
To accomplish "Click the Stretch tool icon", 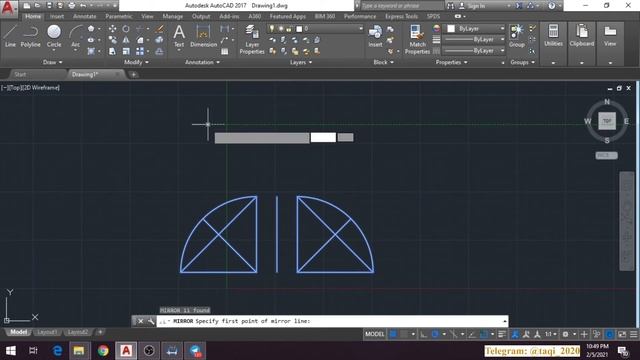I will 112,51.
